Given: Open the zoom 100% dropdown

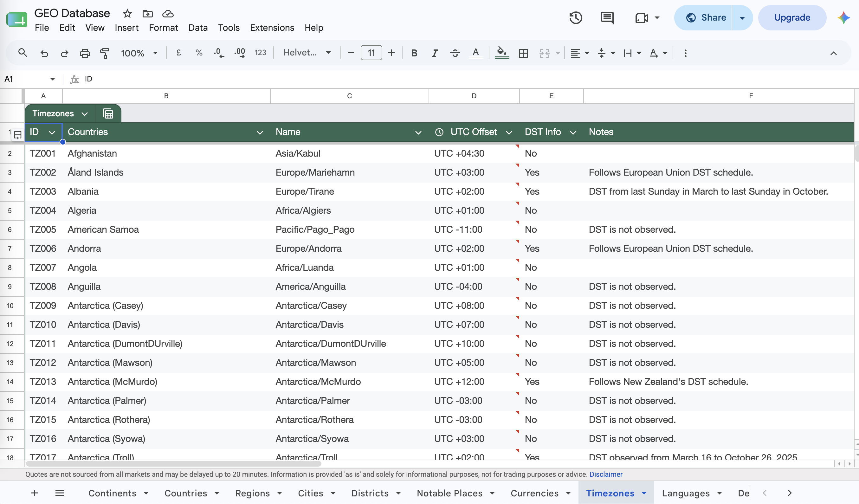Looking at the screenshot, I should (139, 53).
